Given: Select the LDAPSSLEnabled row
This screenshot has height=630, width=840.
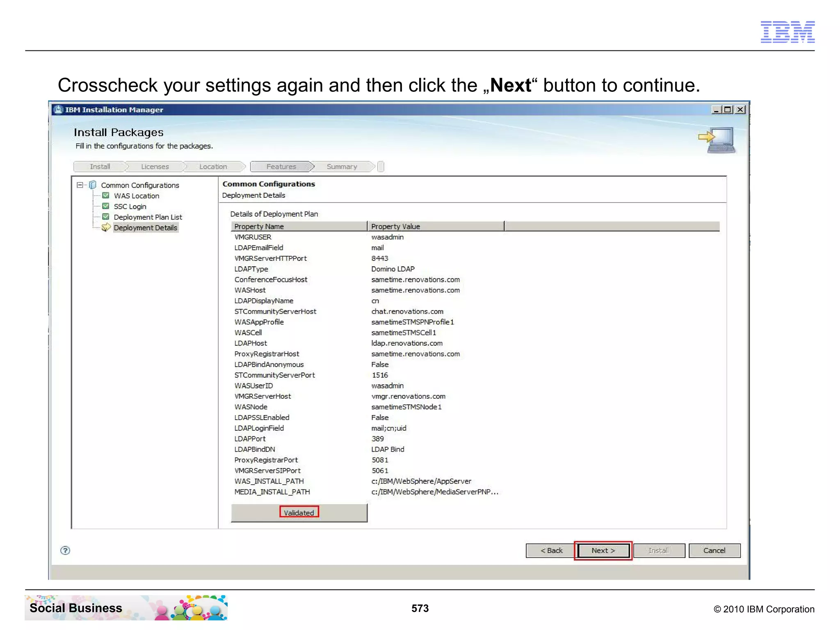Looking at the screenshot, I should click(x=475, y=418).
